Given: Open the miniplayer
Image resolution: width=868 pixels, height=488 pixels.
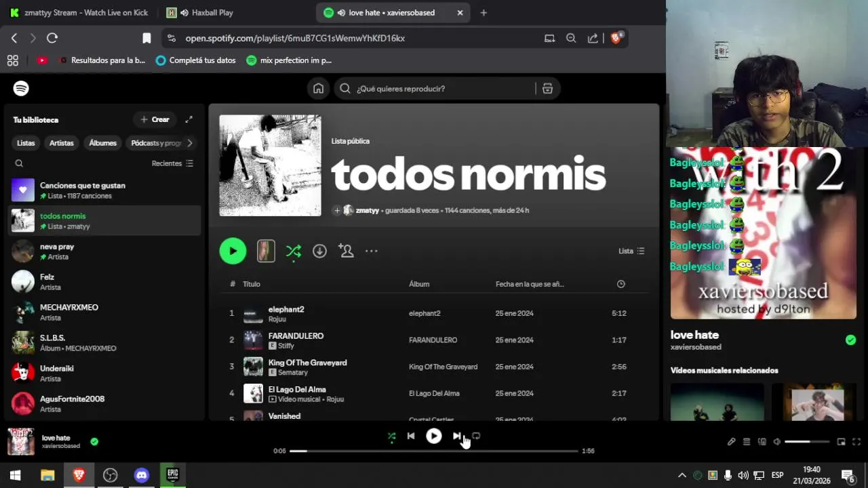Looking at the screenshot, I should point(841,442).
